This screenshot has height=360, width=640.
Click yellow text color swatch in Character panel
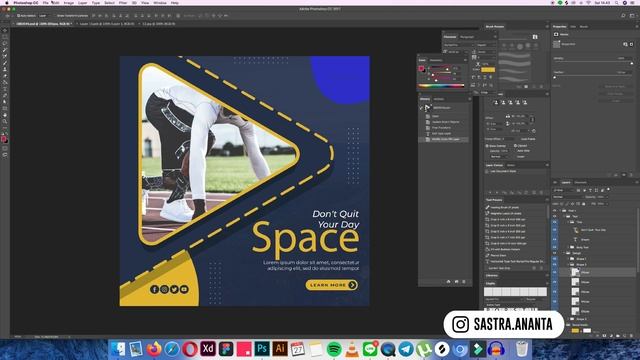click(488, 70)
